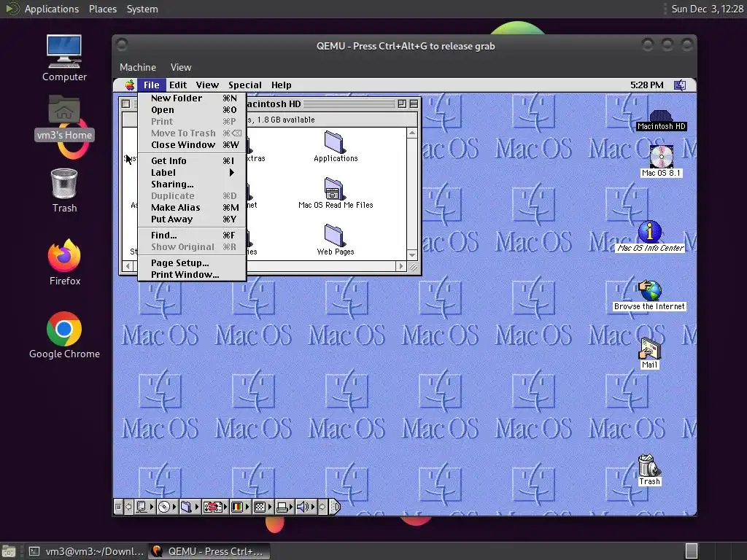Select Close Window menu item
This screenshot has width=747, height=560.
click(x=192, y=145)
